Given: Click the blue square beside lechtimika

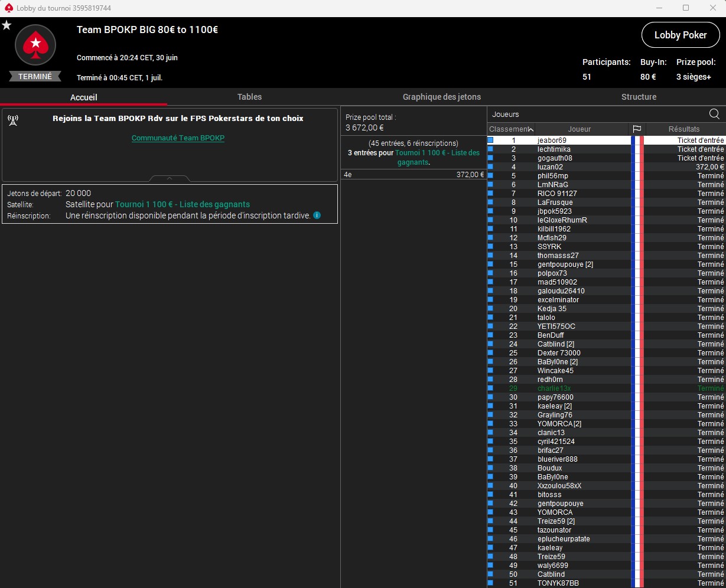Looking at the screenshot, I should (490, 149).
